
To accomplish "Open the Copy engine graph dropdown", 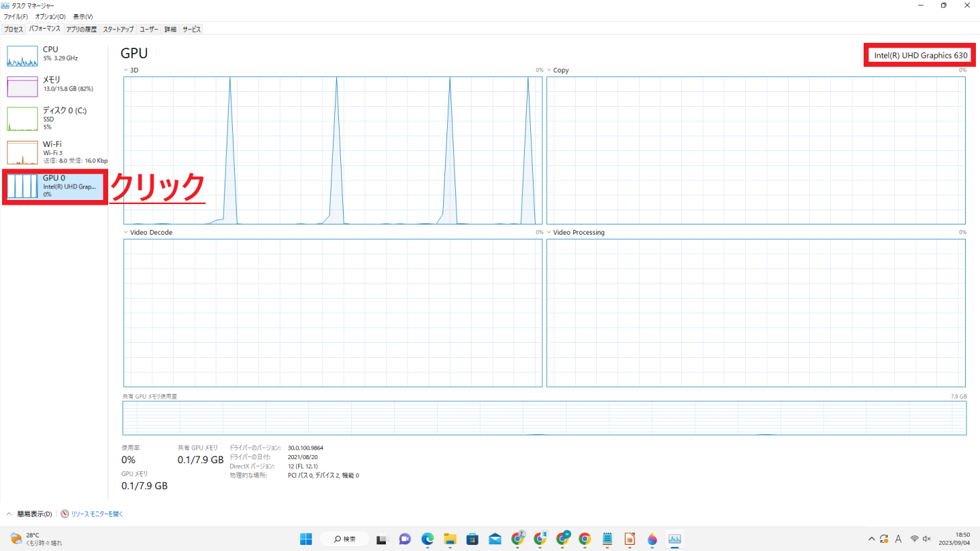I will (549, 70).
